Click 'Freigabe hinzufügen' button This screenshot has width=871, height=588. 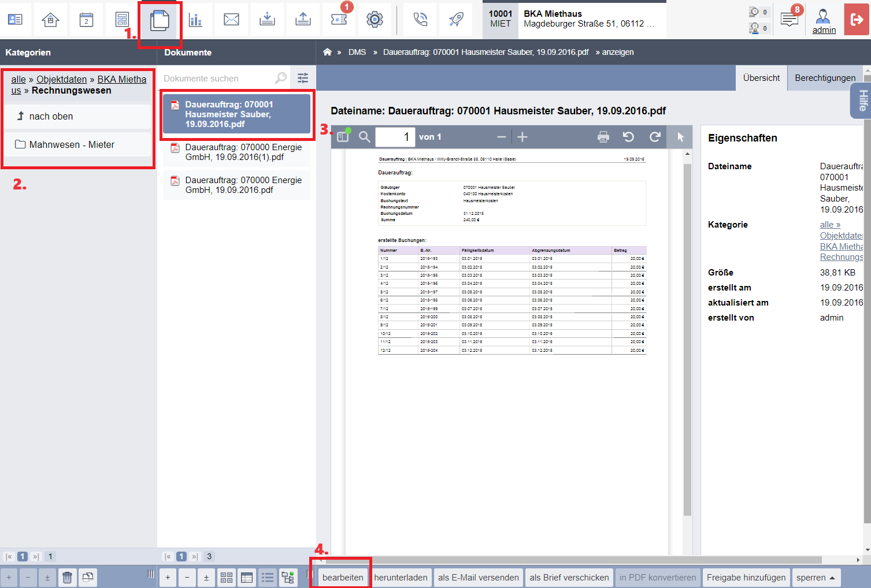[x=746, y=578]
